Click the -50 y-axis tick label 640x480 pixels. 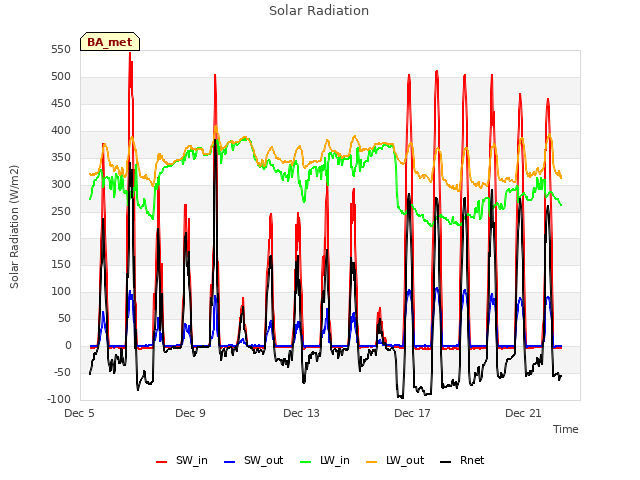[62, 372]
